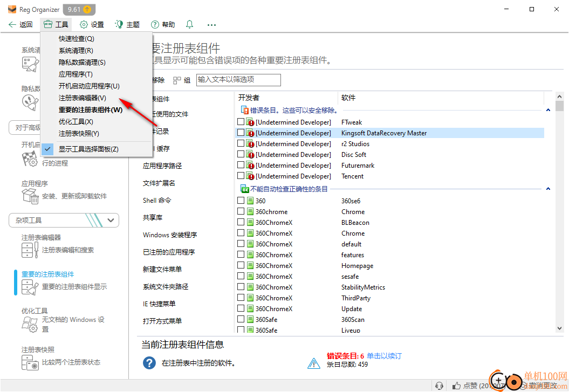This screenshot has width=569, height=392.
Task: Click the StabilityMetrics software cell
Action: [364, 287]
